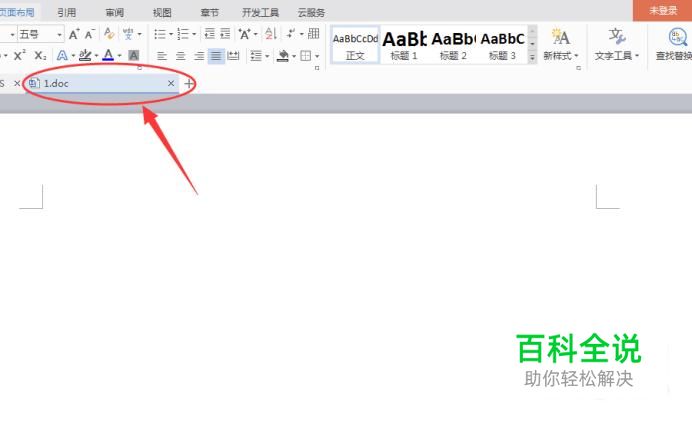Apply a bulleted list
692x423 pixels.
(x=160, y=34)
